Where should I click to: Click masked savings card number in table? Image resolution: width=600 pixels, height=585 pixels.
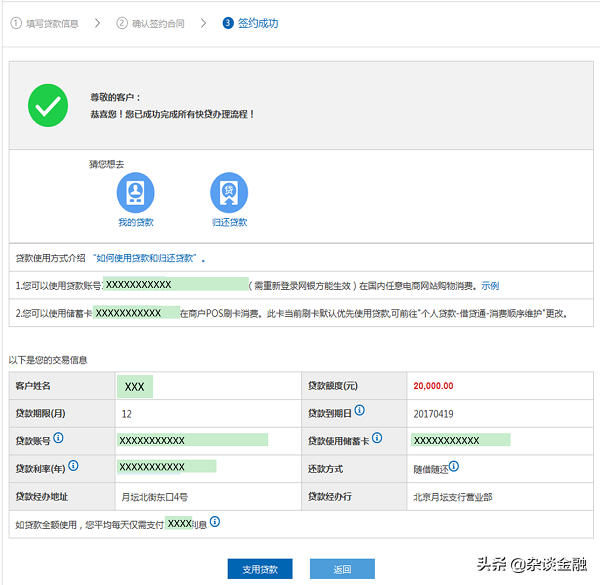(461, 440)
